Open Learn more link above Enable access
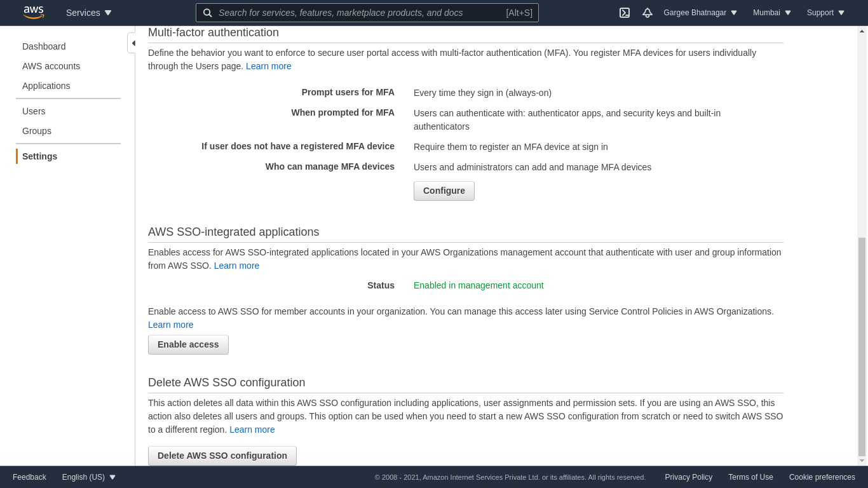Viewport: 868px width, 488px height. coord(171,325)
